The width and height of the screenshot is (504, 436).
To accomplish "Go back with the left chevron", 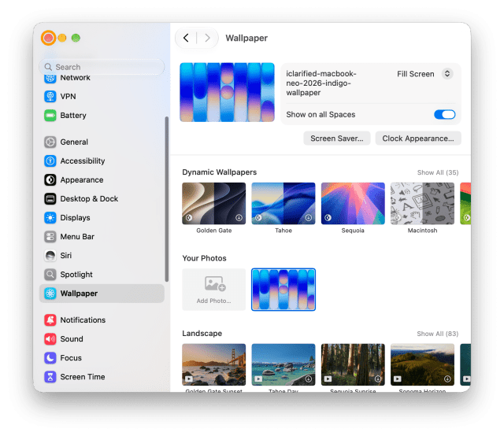I will click(186, 38).
